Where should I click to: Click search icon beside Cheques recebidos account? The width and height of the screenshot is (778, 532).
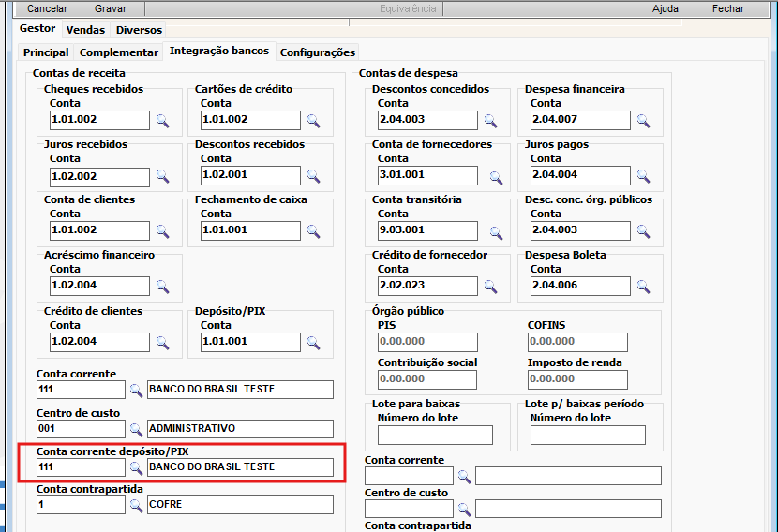tap(162, 120)
